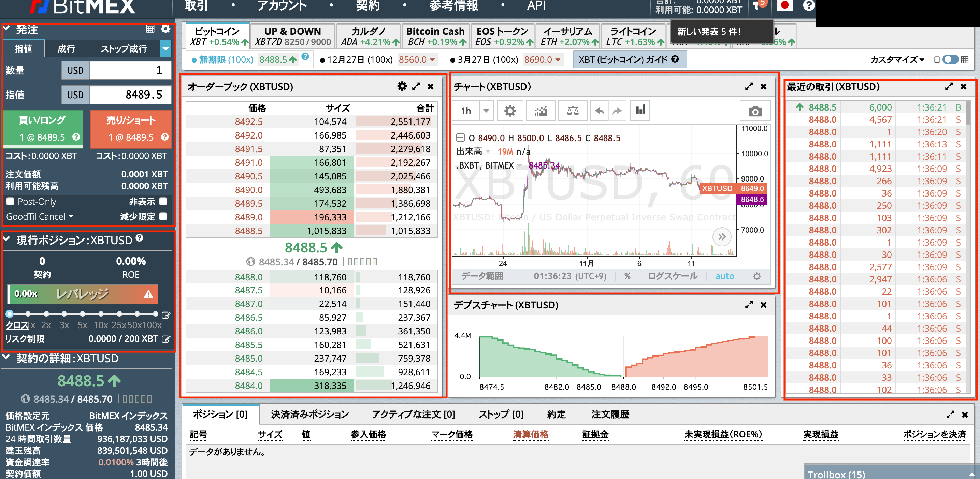
Task: Open order type dropdown arrow beside ストップ成行
Action: pyautogui.click(x=165, y=48)
